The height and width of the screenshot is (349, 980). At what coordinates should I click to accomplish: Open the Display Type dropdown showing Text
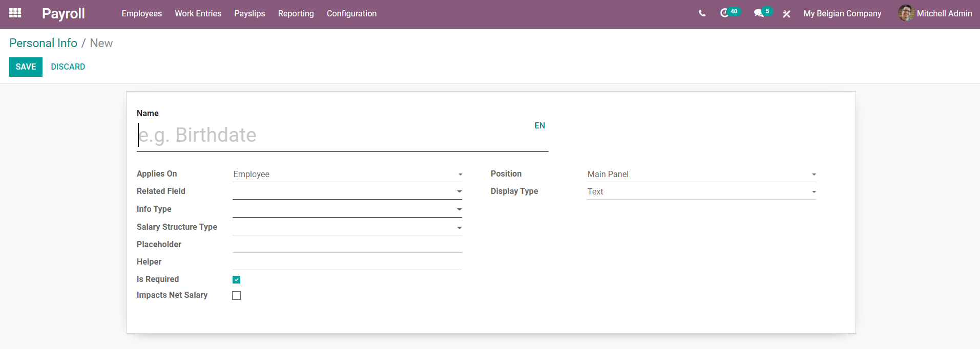point(701,192)
